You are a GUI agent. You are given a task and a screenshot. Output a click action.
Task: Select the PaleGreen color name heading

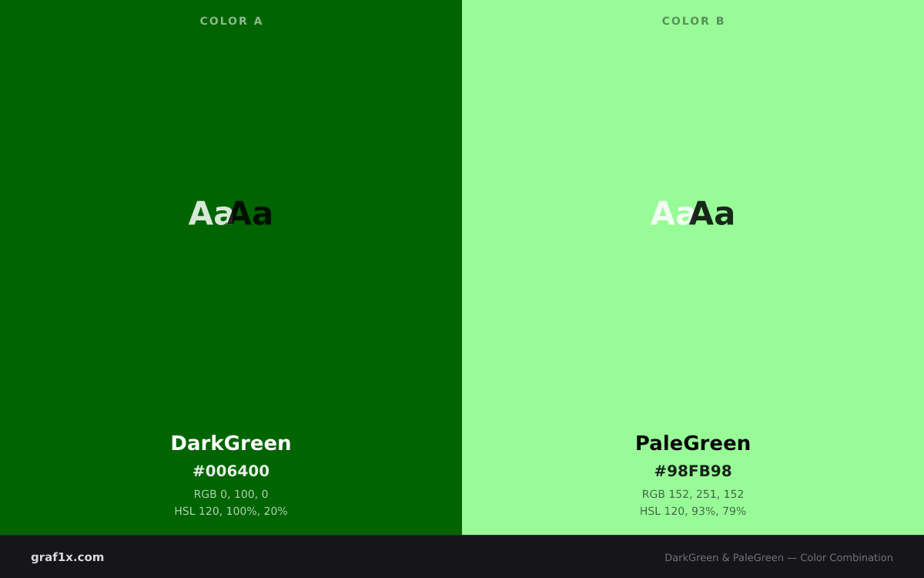[693, 443]
